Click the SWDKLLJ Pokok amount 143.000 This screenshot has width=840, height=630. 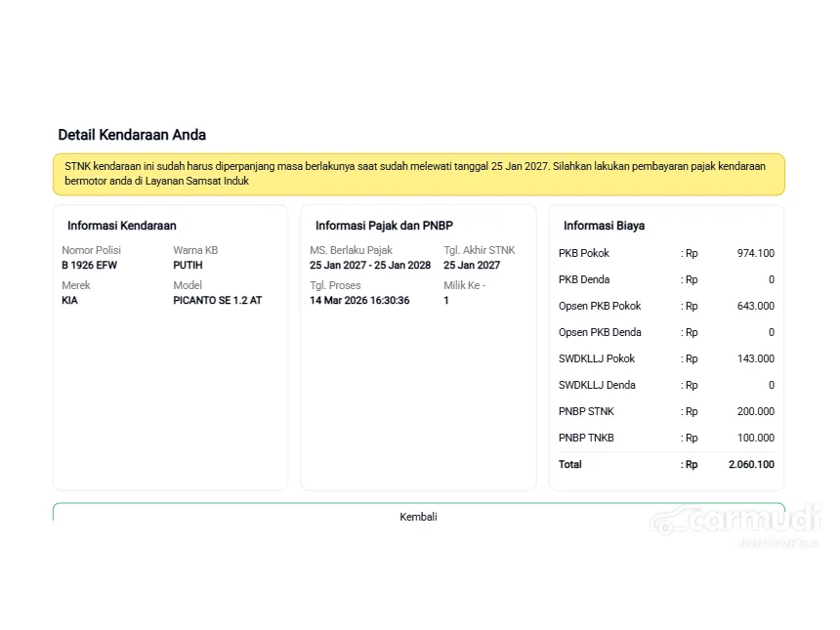pos(755,358)
